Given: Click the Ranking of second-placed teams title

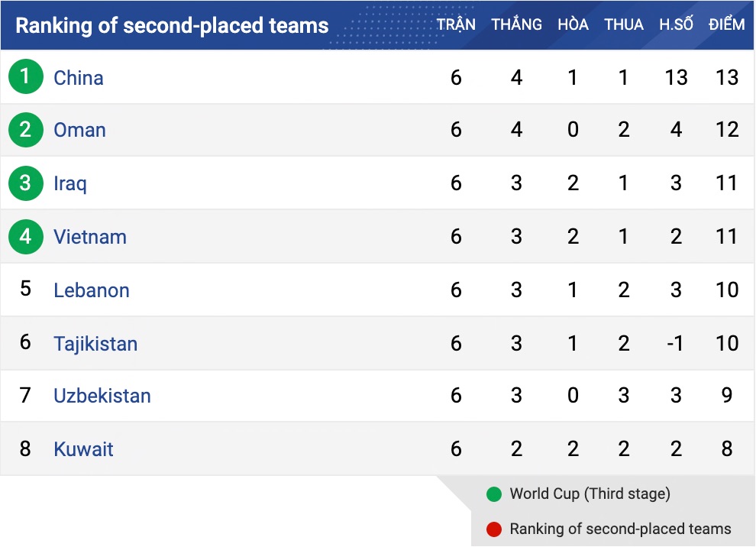Looking at the screenshot, I should pos(172,25).
